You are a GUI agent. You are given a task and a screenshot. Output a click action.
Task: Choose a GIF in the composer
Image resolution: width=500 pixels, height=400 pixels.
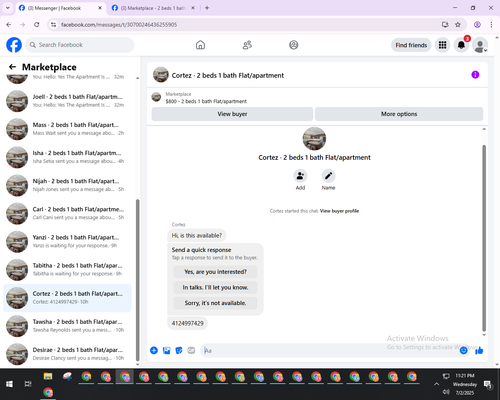[191, 350]
